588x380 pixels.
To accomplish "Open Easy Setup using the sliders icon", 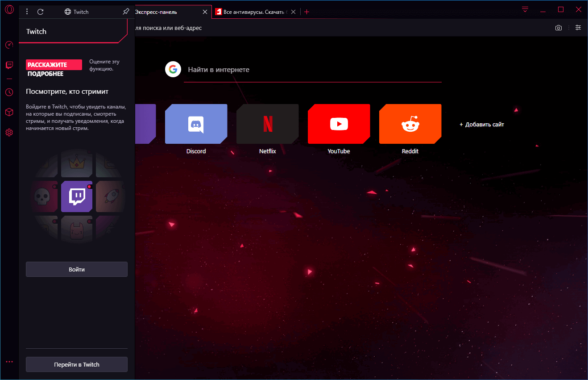I will tap(578, 28).
